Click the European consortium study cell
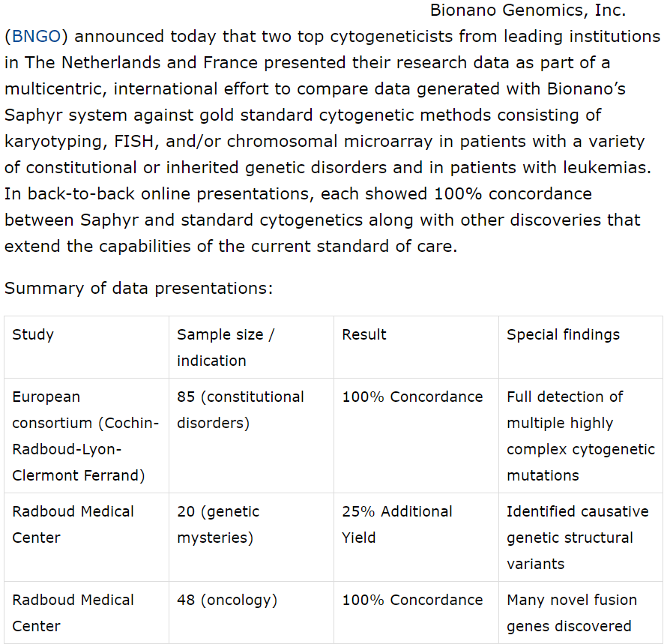The image size is (670, 644). (85, 436)
